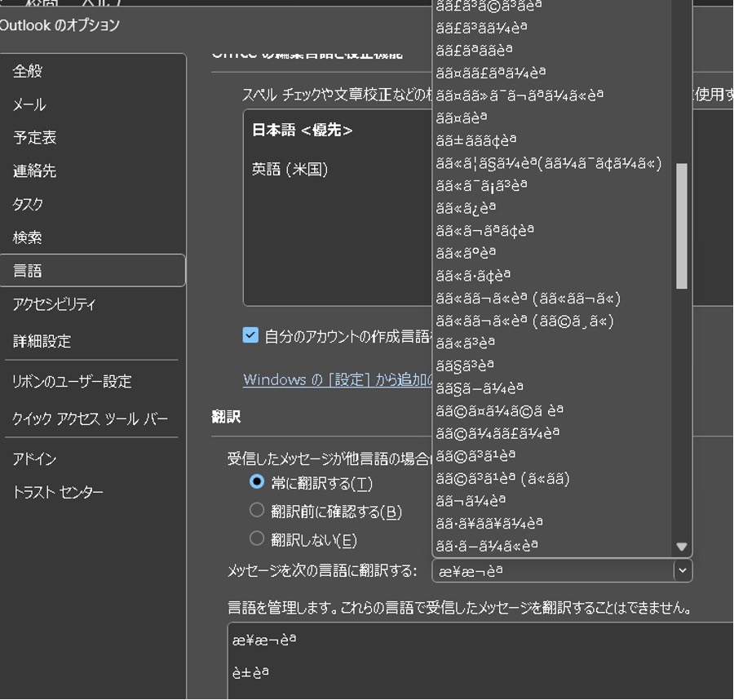The width and height of the screenshot is (734, 700).
Task: Choose the ãã©ã³ã¹èª entry without parentheses
Action: [475, 456]
